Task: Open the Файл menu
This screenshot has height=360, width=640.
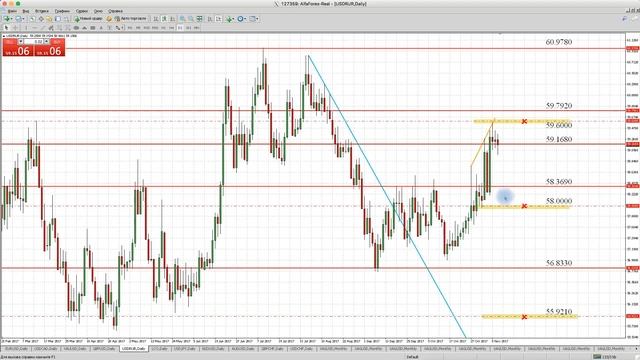Action: (12, 11)
